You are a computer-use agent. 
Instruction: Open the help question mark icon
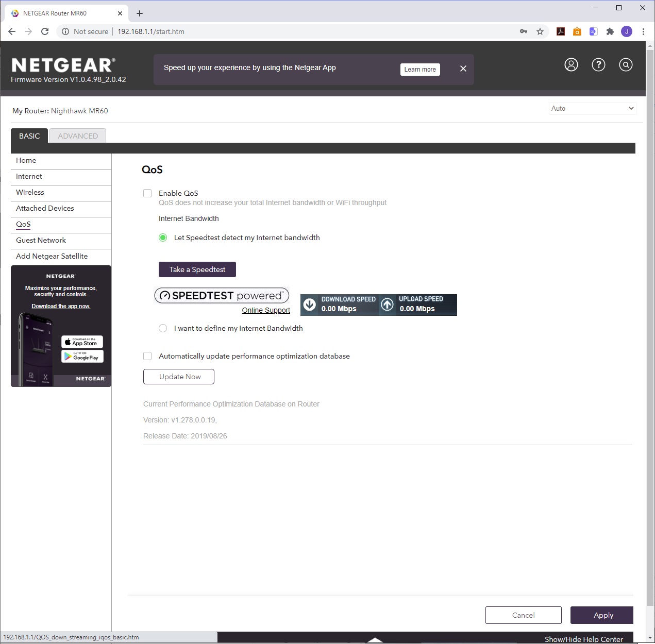click(598, 64)
